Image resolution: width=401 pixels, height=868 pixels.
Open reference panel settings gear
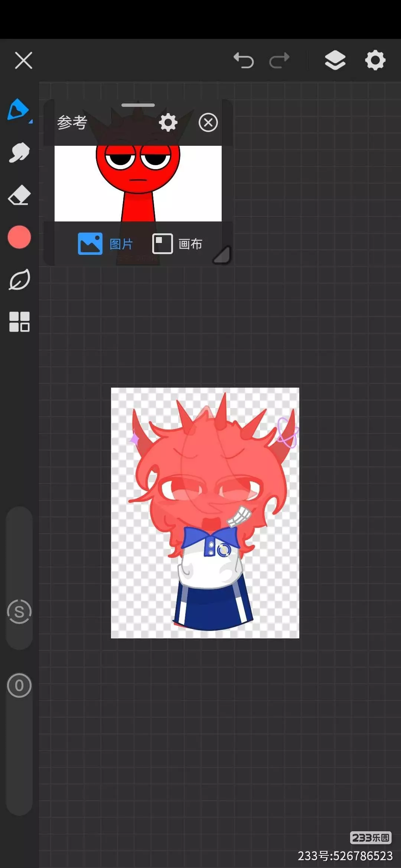point(168,122)
